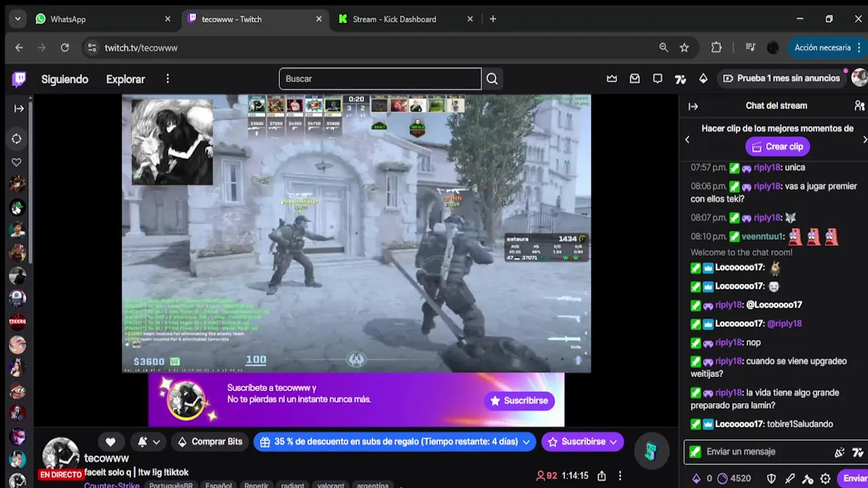Image resolution: width=868 pixels, height=488 pixels.
Task: Click username veenntuu1 in chat
Action: click(762, 237)
